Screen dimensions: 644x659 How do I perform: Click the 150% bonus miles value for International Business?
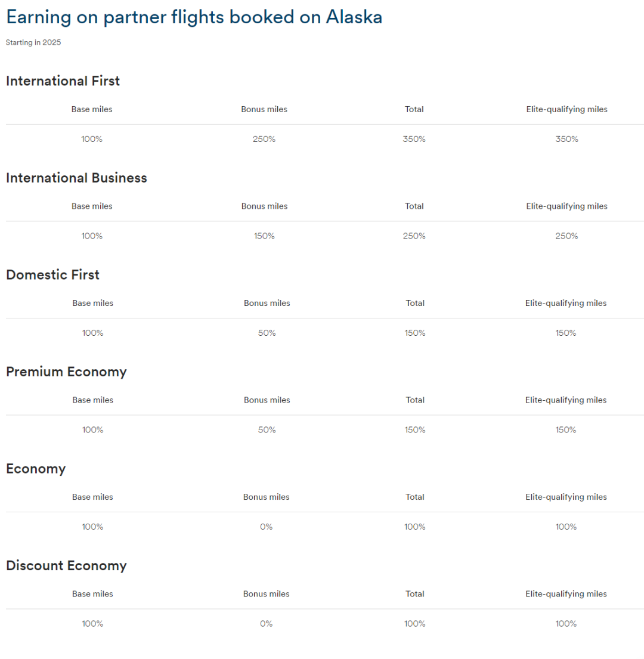(264, 236)
